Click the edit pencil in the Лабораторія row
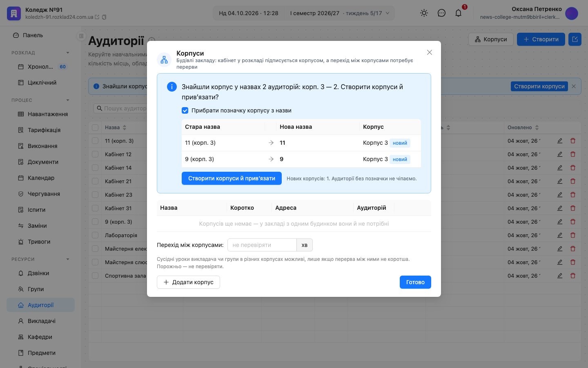 point(560,235)
